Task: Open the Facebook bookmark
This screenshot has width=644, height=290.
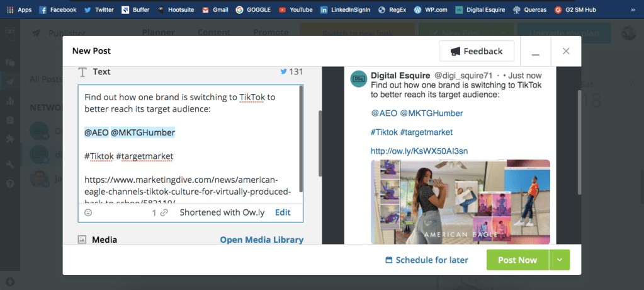Action: [x=57, y=9]
